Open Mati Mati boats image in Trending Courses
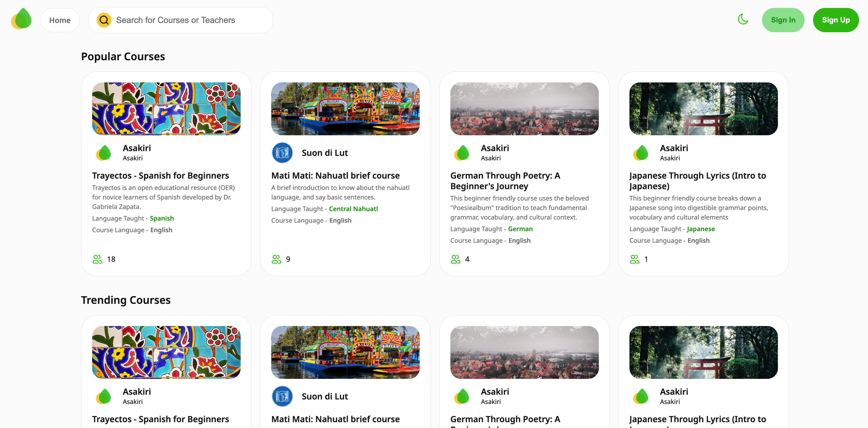868x428 pixels. [346, 352]
